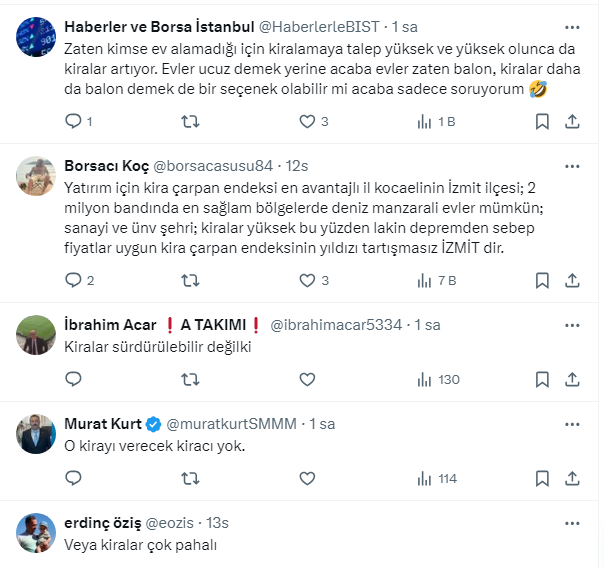This screenshot has height=568, width=604.
Task: Like Borsacı Koç's tweet
Action: click(x=308, y=280)
